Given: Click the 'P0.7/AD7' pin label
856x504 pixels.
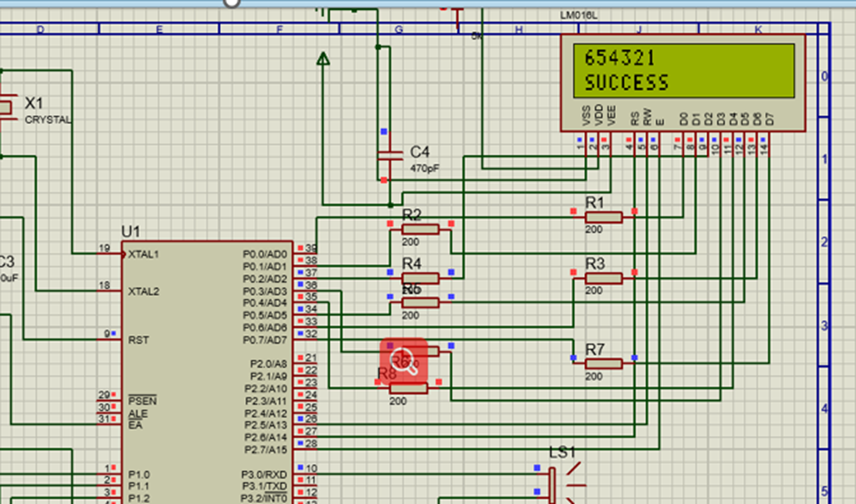Looking at the screenshot, I should point(265,339).
